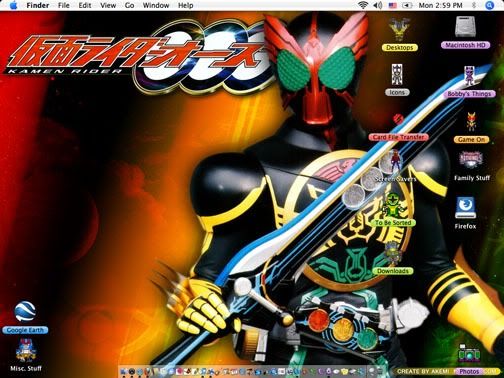
Task: Select the Family Stuff folder
Action: coord(471,161)
